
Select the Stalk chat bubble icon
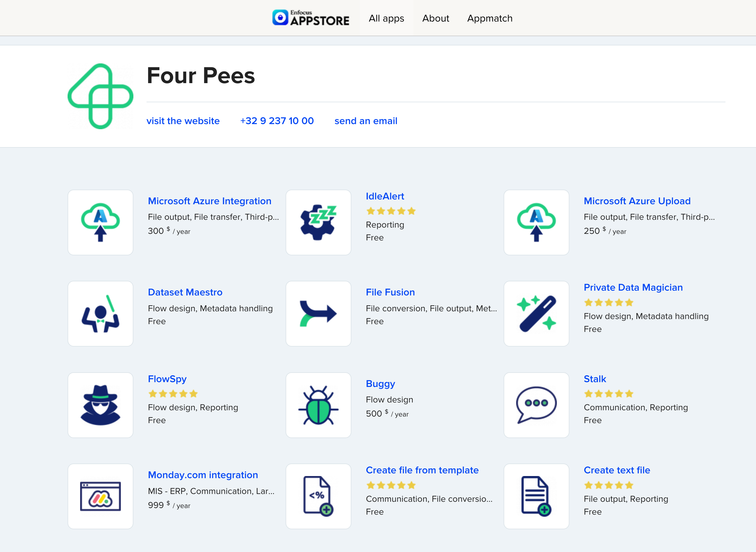(536, 405)
